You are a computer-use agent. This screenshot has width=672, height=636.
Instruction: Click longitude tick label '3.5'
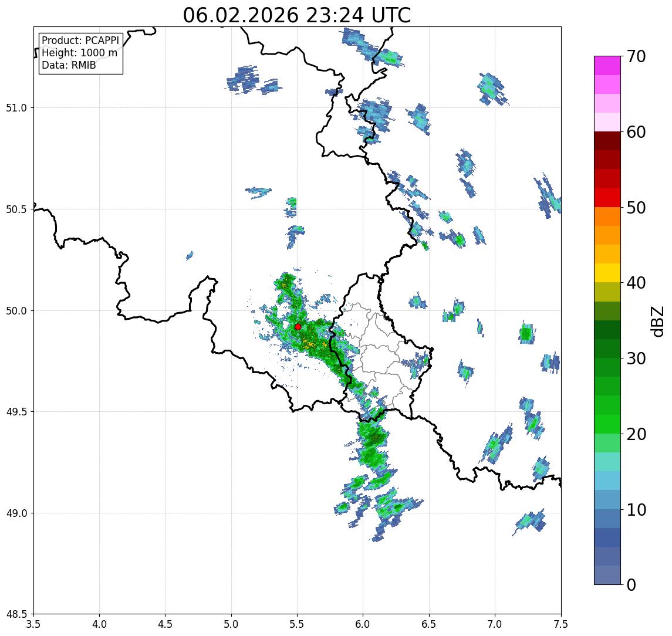(x=33, y=624)
